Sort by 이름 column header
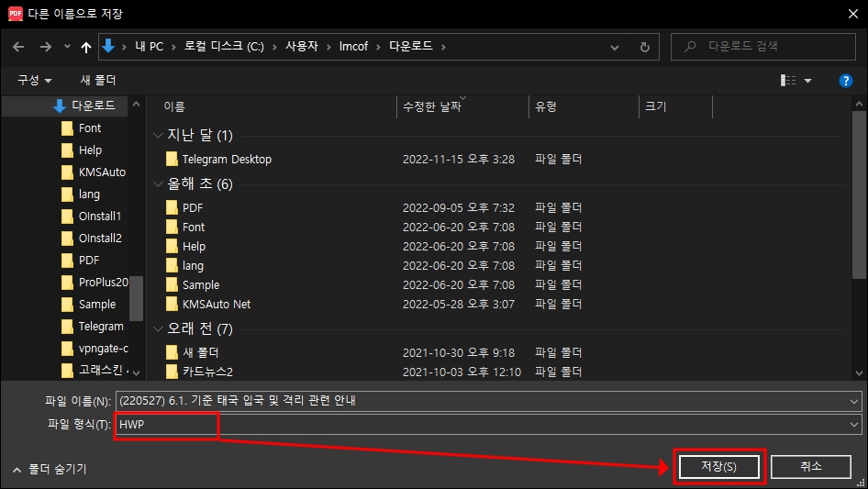 pyautogui.click(x=174, y=106)
